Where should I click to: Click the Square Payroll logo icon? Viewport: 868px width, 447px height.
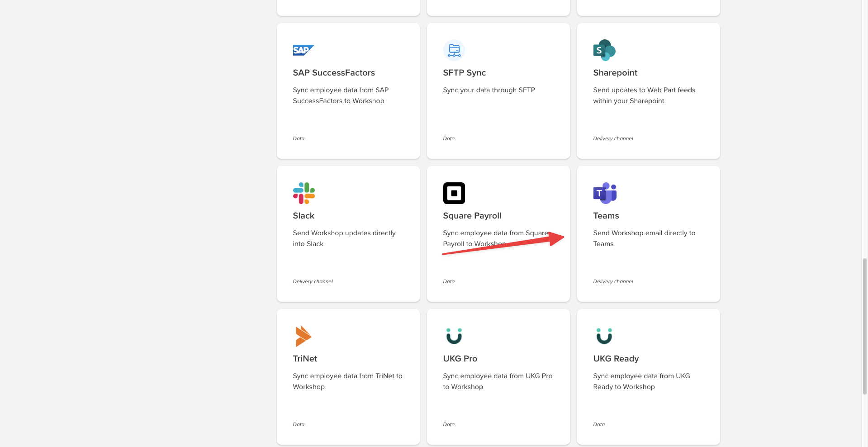(x=454, y=193)
